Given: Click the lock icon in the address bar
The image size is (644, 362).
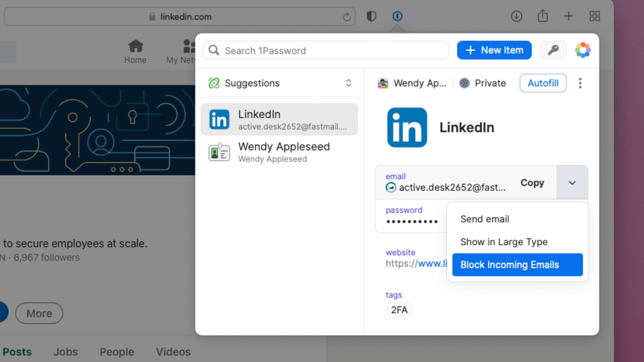Looking at the screenshot, I should [x=152, y=17].
